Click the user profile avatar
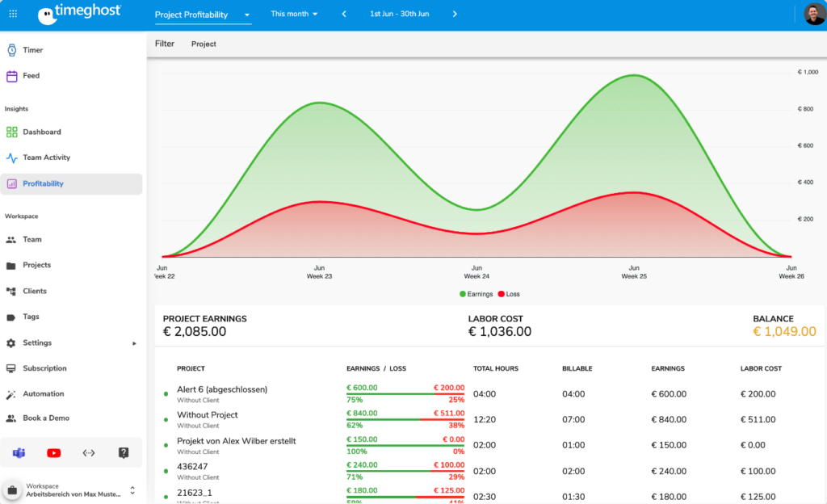The height and width of the screenshot is (504, 827). [814, 15]
